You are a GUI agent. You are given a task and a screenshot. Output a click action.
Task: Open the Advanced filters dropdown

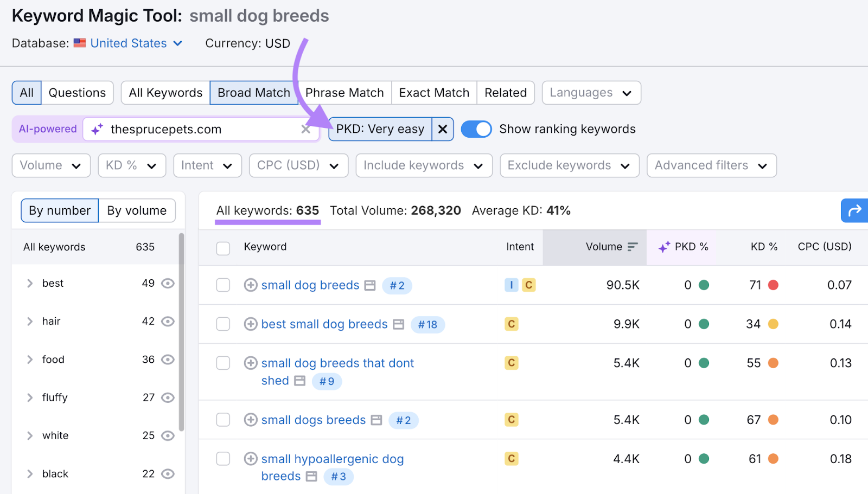tap(711, 165)
